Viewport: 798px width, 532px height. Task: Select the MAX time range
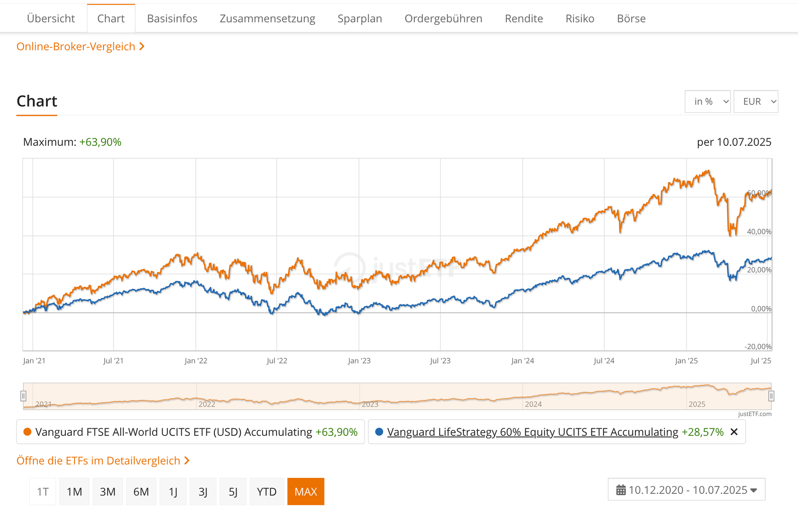coord(305,492)
